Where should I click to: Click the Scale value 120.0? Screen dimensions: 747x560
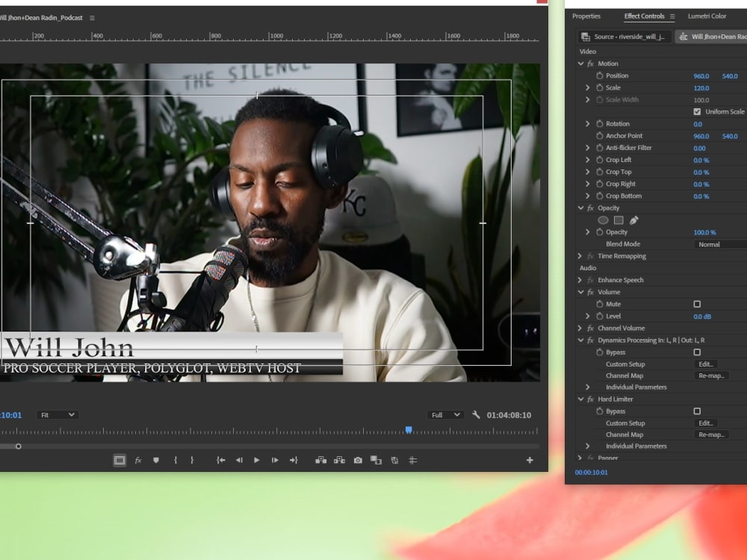[701, 88]
